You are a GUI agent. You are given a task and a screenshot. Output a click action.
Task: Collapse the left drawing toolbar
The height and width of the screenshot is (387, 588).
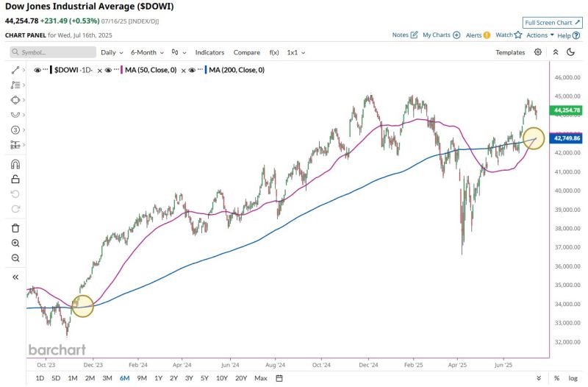[x=15, y=277]
